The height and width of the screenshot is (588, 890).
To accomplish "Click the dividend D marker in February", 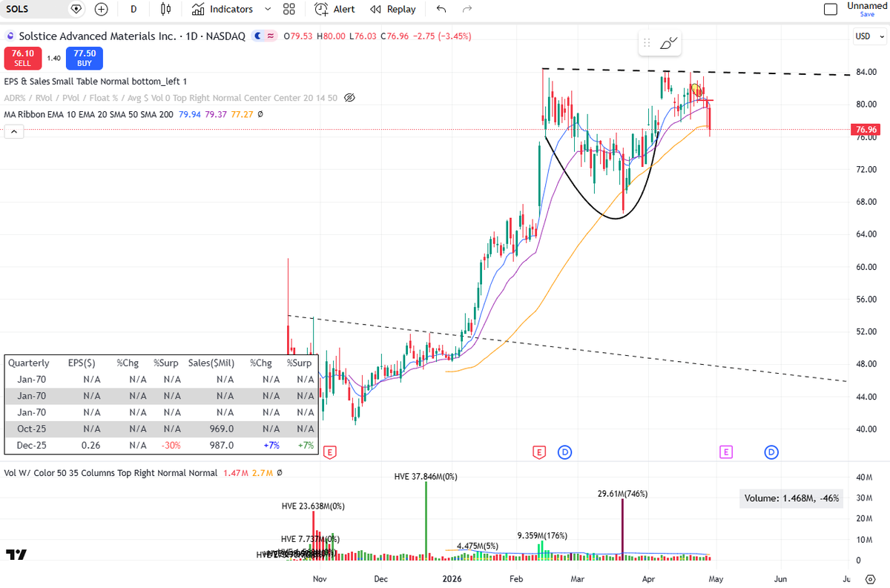I will 564,451.
